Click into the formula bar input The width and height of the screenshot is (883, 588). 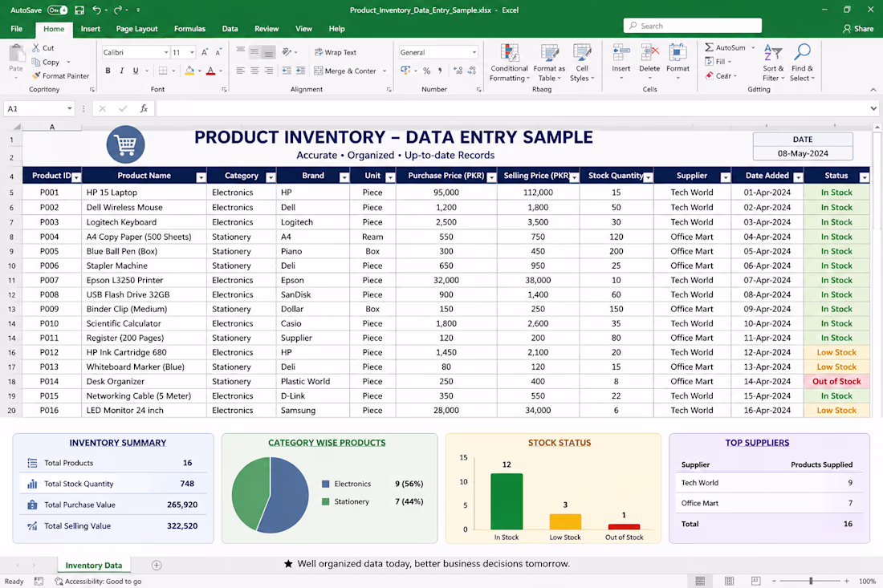click(510, 108)
